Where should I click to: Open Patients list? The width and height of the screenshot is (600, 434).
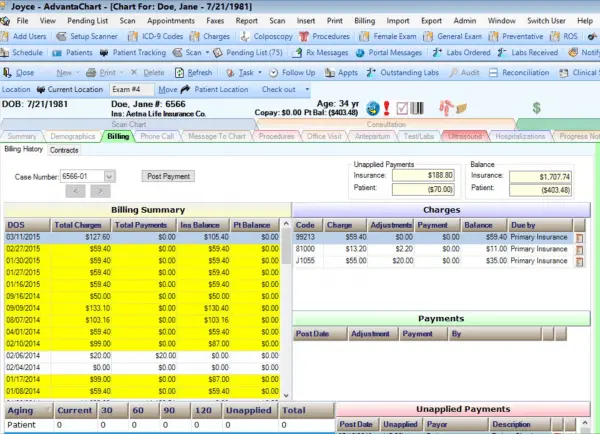click(73, 53)
